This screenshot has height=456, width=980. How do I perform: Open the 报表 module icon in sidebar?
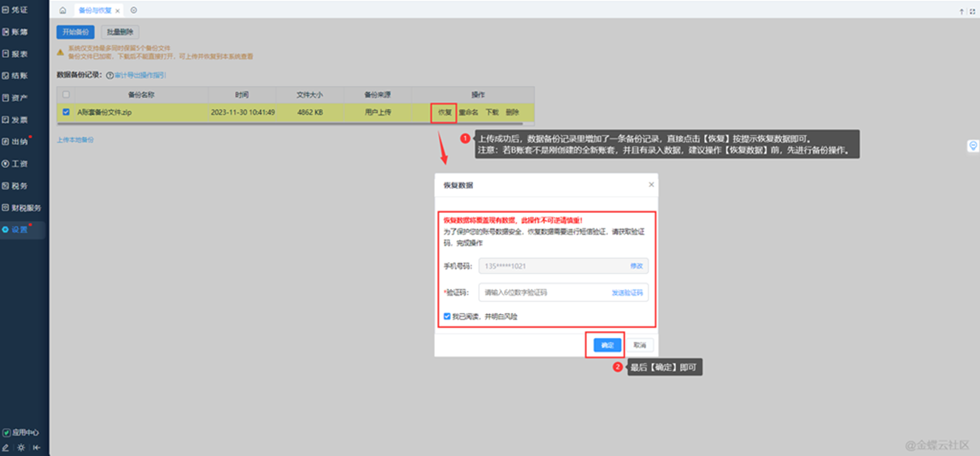pyautogui.click(x=5, y=53)
